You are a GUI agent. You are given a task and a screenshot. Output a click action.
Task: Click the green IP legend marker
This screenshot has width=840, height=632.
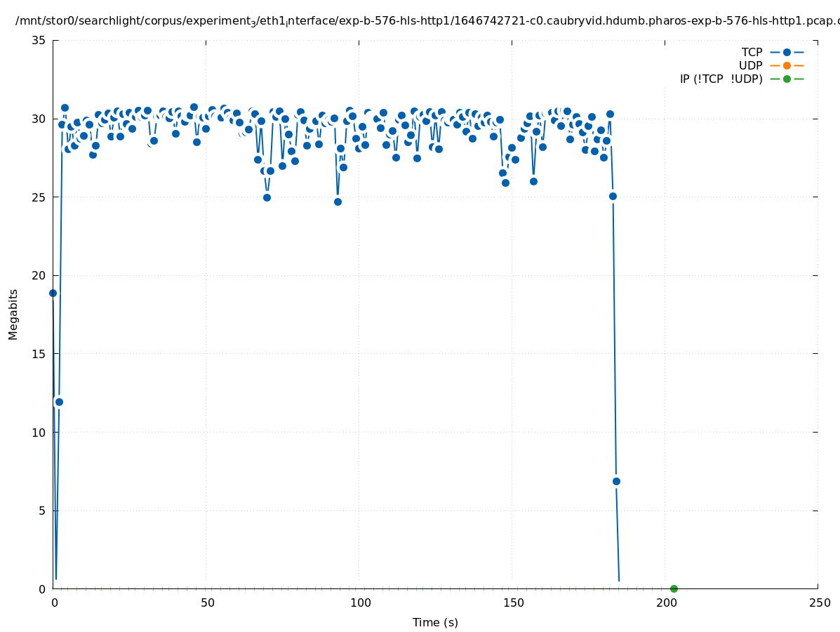(787, 79)
